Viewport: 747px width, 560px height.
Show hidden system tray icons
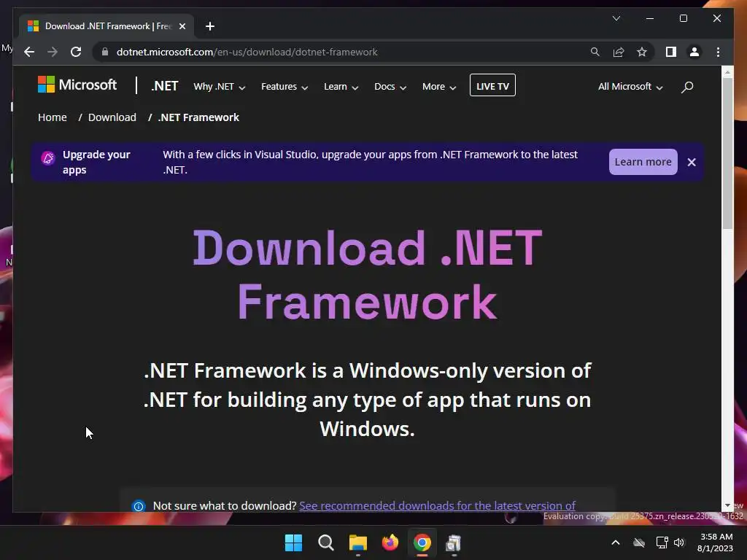tap(616, 542)
